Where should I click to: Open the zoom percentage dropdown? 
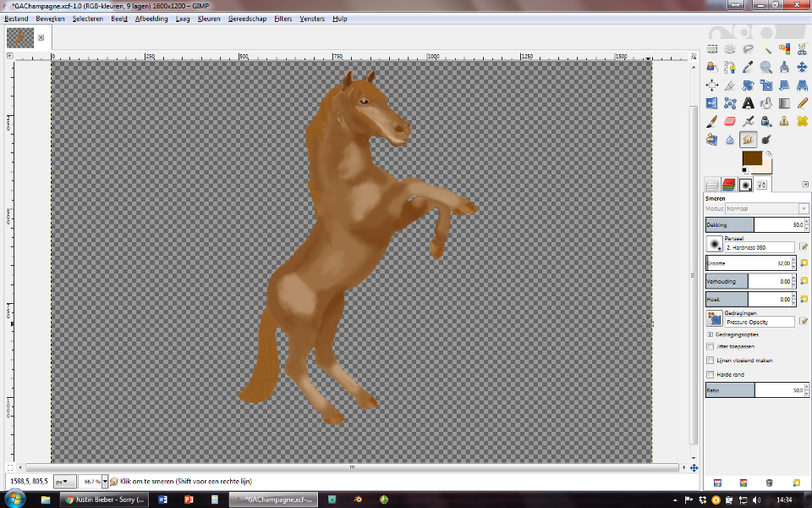click(104, 481)
